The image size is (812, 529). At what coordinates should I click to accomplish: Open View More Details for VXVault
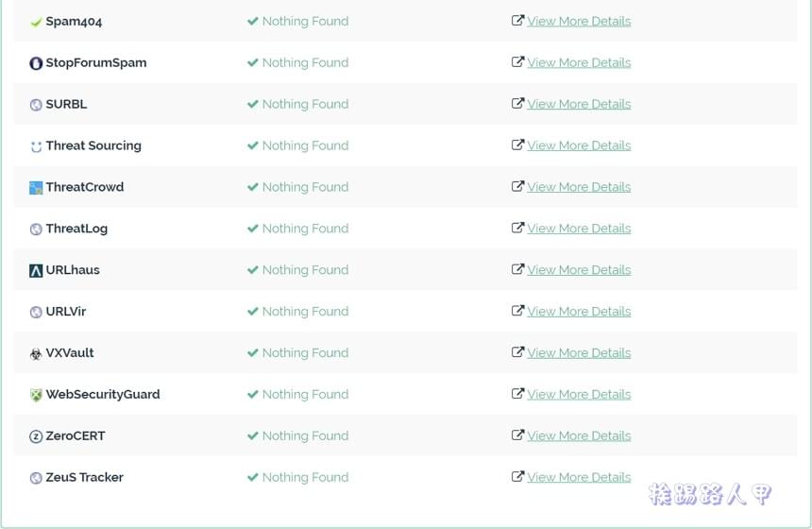[579, 353]
